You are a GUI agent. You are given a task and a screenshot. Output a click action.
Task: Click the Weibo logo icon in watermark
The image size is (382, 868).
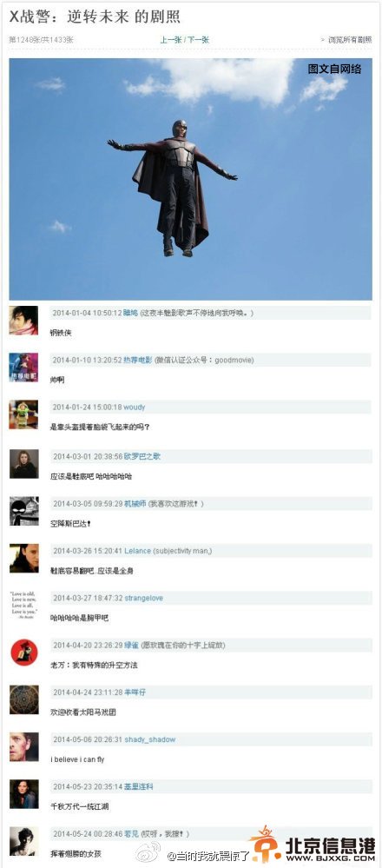[148, 852]
